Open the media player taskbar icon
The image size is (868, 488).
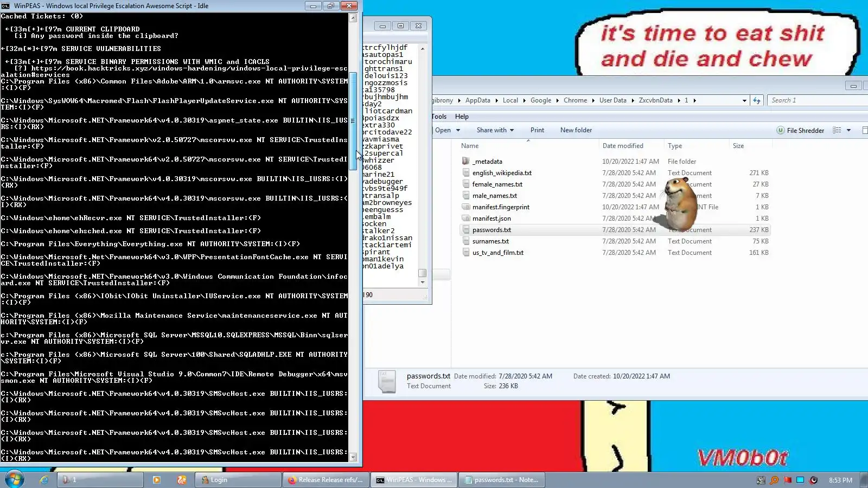click(x=157, y=480)
